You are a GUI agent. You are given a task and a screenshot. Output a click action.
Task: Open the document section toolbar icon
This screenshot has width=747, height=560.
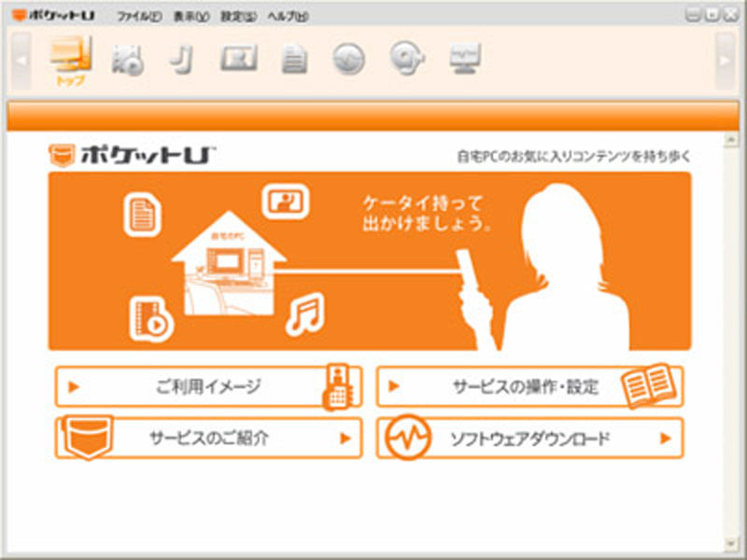click(294, 59)
